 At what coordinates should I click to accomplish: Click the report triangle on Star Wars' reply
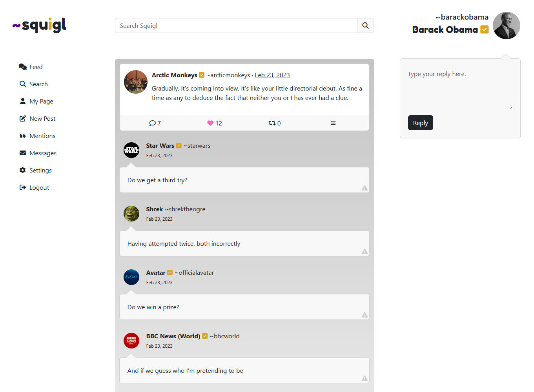click(x=364, y=188)
